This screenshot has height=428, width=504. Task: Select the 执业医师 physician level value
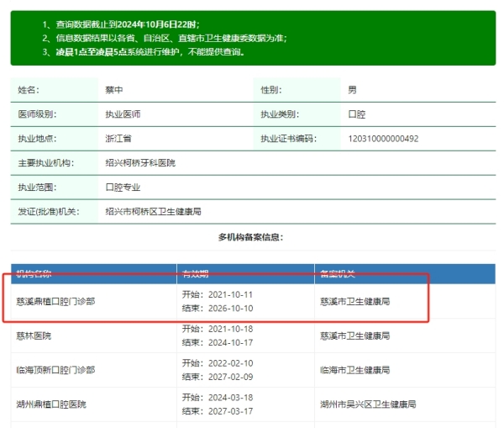point(123,114)
